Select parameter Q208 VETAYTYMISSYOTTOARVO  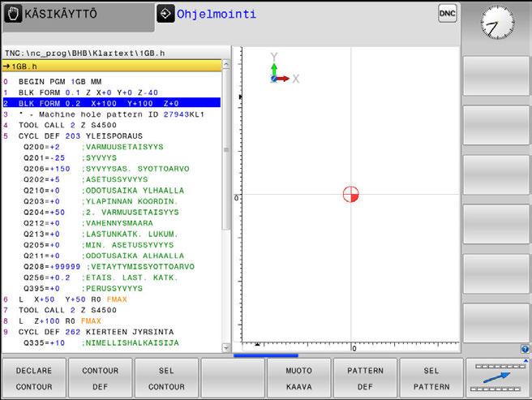[112, 266]
